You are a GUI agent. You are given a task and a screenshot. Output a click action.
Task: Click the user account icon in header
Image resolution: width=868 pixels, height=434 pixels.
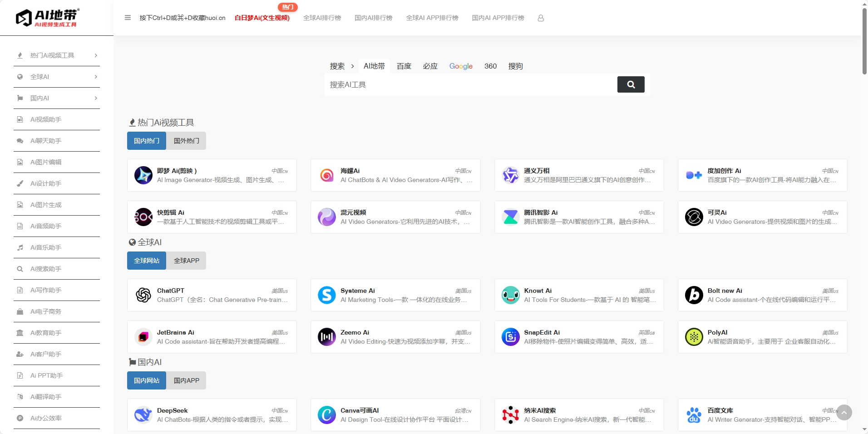541,18
